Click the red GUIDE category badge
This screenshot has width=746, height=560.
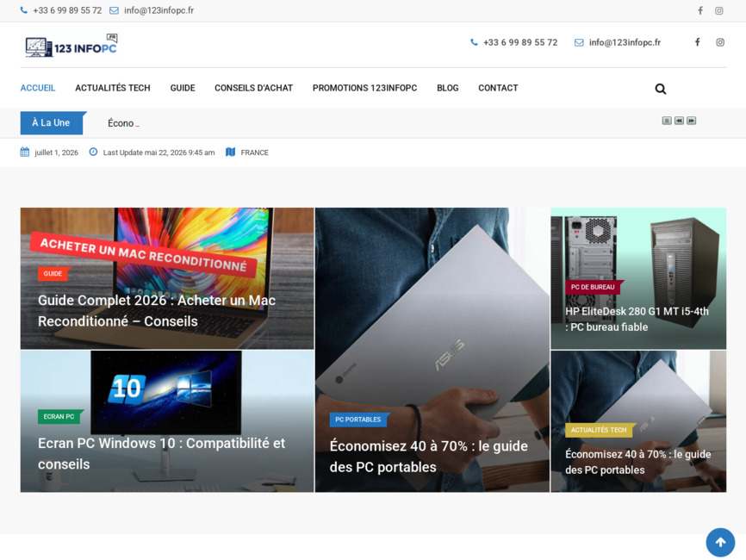click(53, 274)
